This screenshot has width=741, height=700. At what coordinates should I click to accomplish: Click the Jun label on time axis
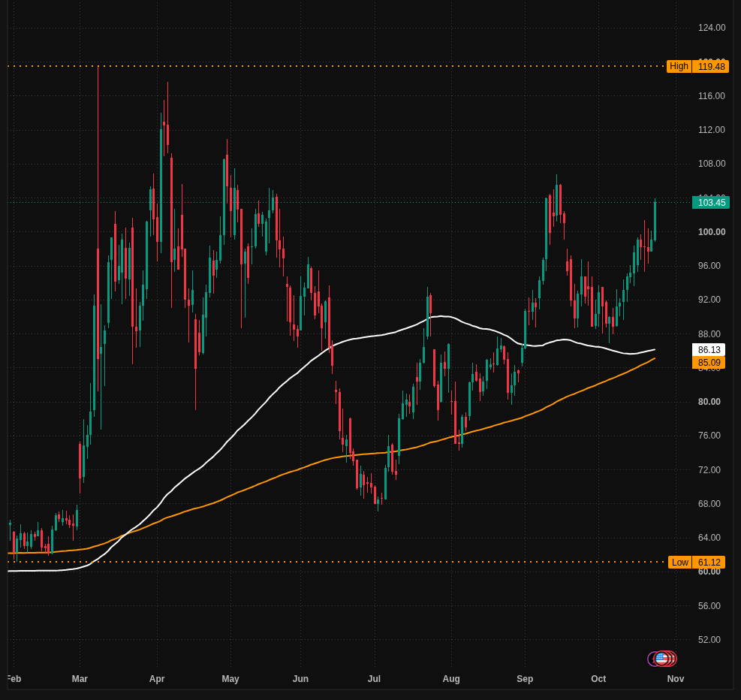click(300, 679)
